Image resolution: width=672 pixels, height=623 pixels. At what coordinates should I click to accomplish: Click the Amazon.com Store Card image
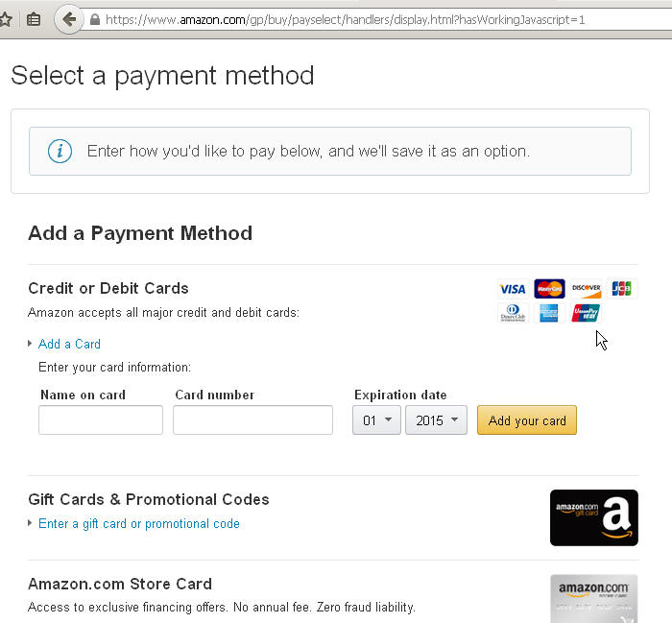point(594,599)
